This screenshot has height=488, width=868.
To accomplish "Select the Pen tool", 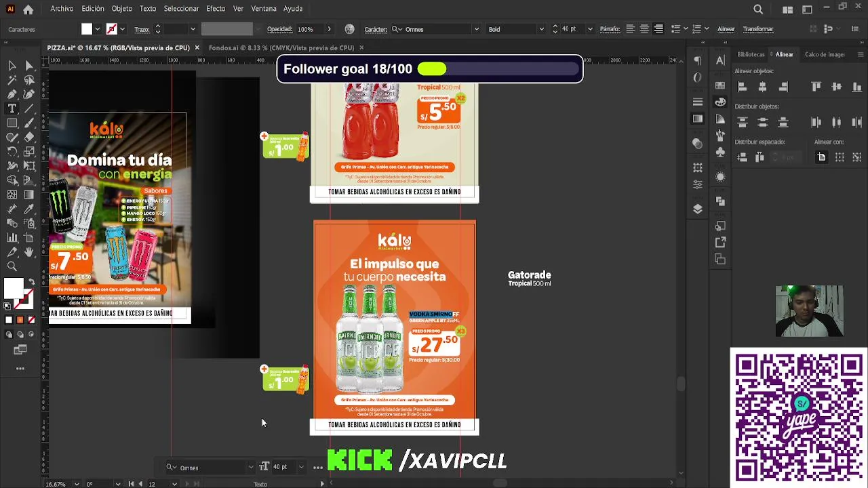I will (12, 95).
